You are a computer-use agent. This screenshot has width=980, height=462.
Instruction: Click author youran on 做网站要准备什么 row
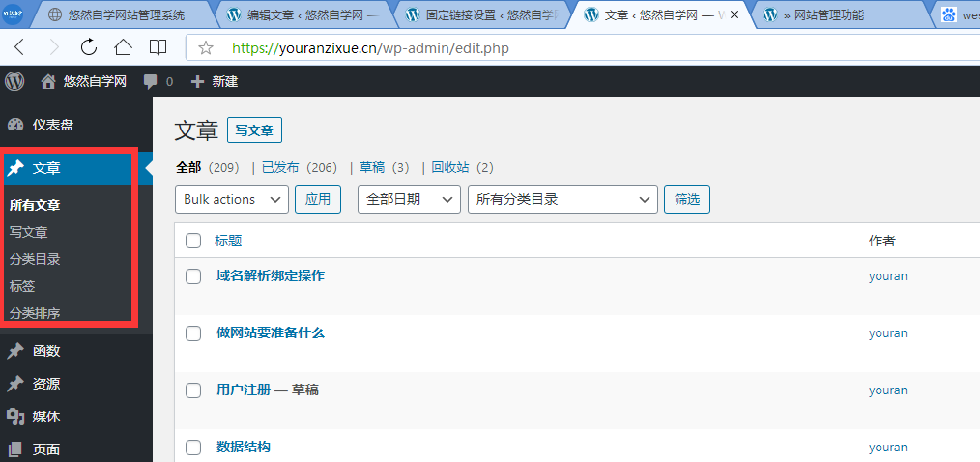tap(887, 333)
